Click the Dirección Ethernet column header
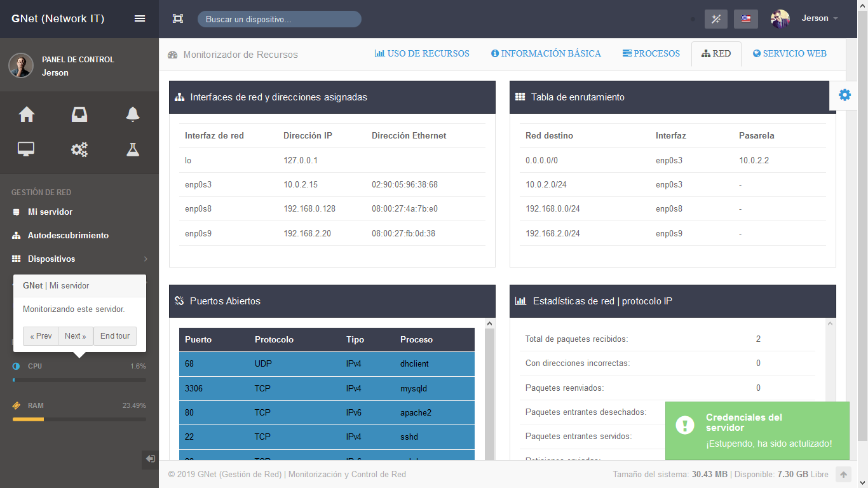Screen dimensions: 868x488 click(409, 136)
